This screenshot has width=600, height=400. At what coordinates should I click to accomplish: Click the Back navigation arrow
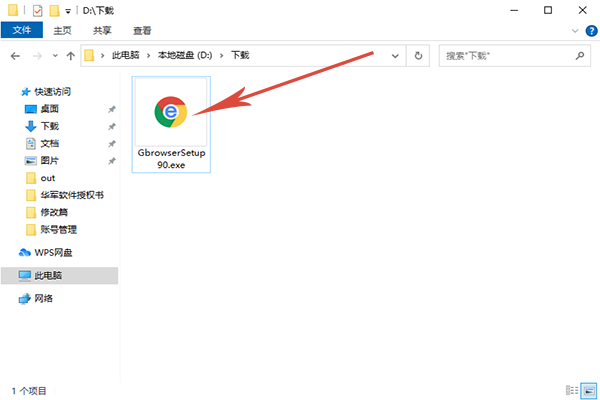[x=15, y=56]
